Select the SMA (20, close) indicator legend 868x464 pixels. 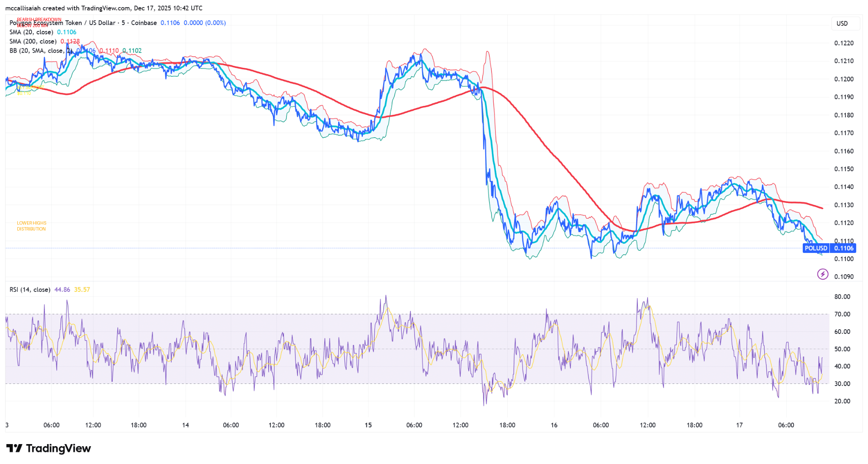pos(32,32)
